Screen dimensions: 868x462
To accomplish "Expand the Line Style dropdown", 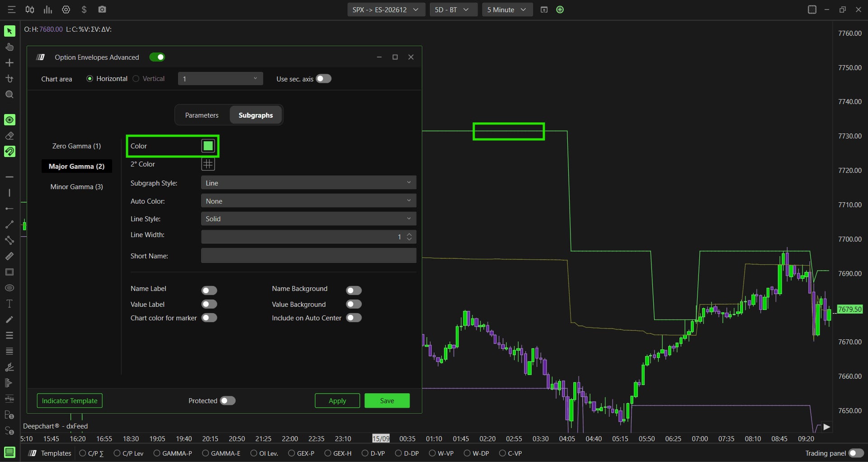I will (308, 219).
